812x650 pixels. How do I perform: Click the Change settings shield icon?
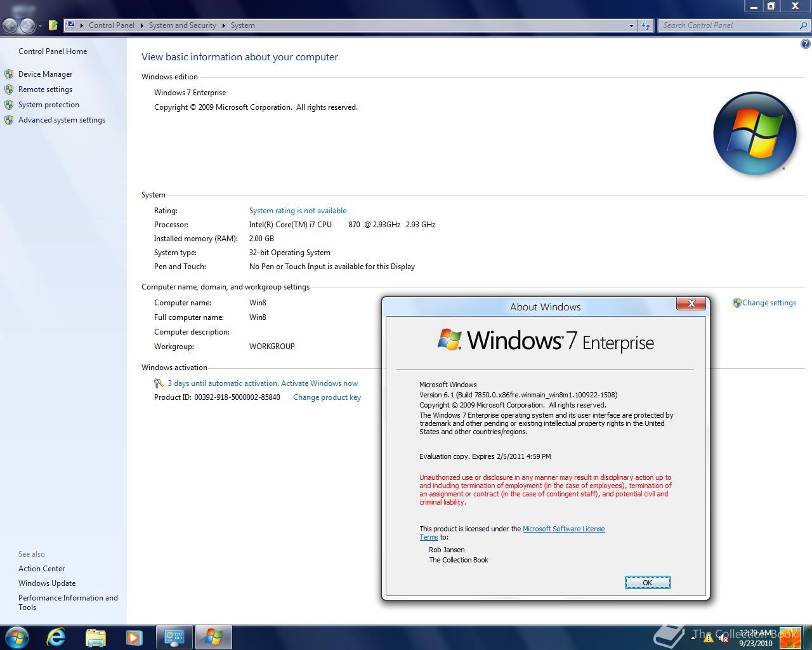(737, 303)
